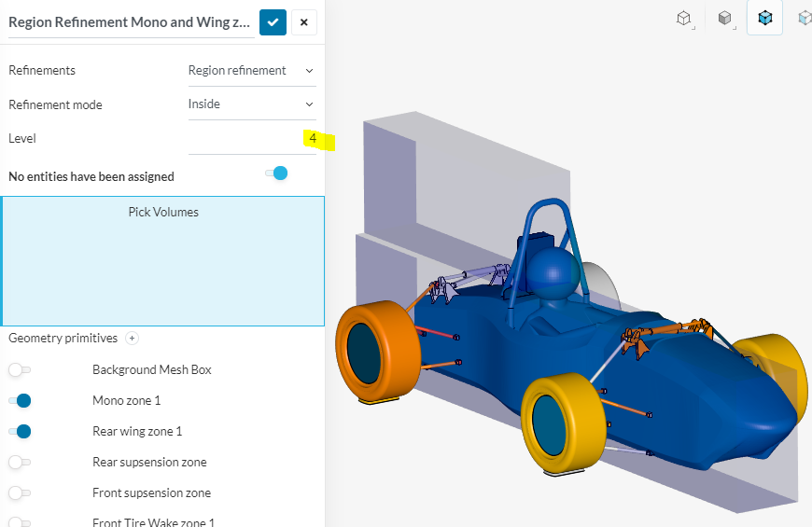812x527 pixels.
Task: Click the orange rear tire in the 3D view
Action: pyautogui.click(x=377, y=352)
